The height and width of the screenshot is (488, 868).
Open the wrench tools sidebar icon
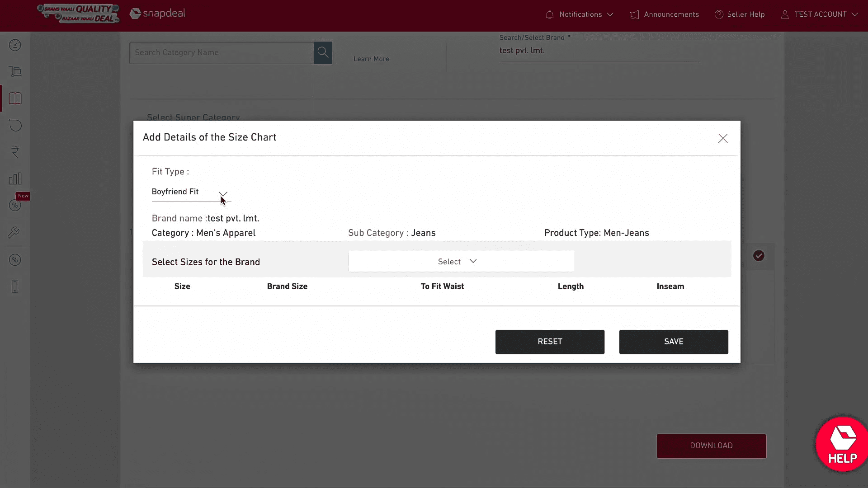[x=14, y=232]
